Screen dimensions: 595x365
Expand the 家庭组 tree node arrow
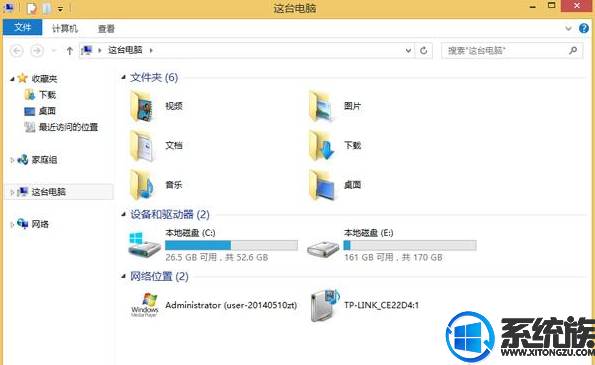12,160
